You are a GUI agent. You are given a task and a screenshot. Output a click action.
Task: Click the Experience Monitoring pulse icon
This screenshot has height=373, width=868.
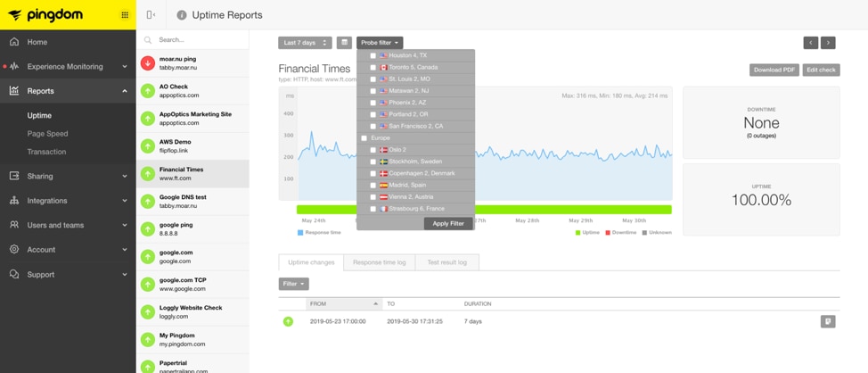(14, 67)
